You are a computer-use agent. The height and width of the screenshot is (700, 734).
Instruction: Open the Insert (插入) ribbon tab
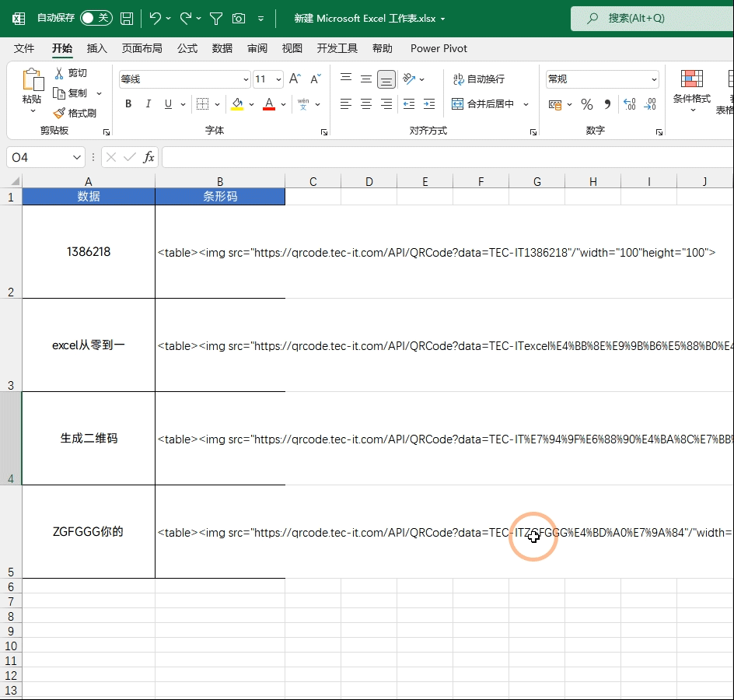pyautogui.click(x=97, y=48)
